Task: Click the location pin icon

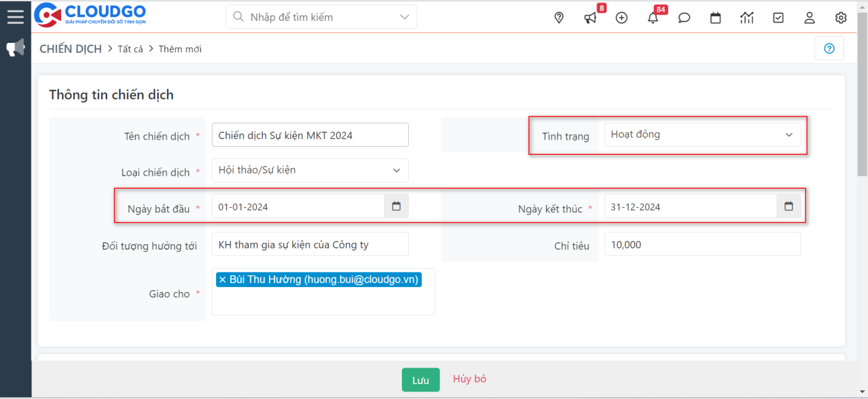Action: 559,18
